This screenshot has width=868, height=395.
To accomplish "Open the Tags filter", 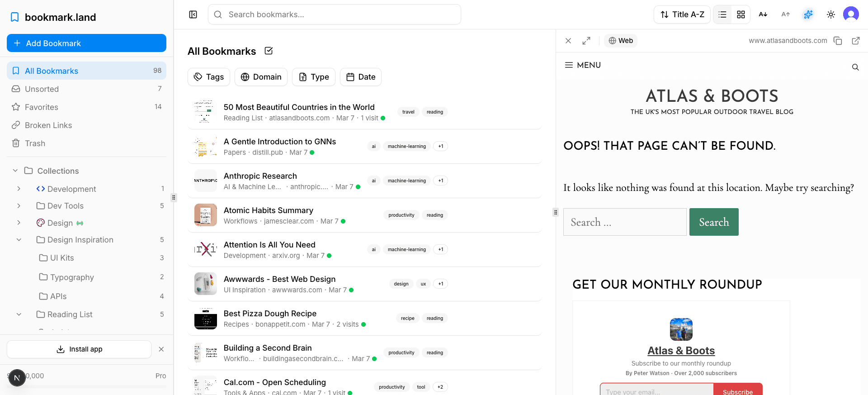I will coord(209,77).
